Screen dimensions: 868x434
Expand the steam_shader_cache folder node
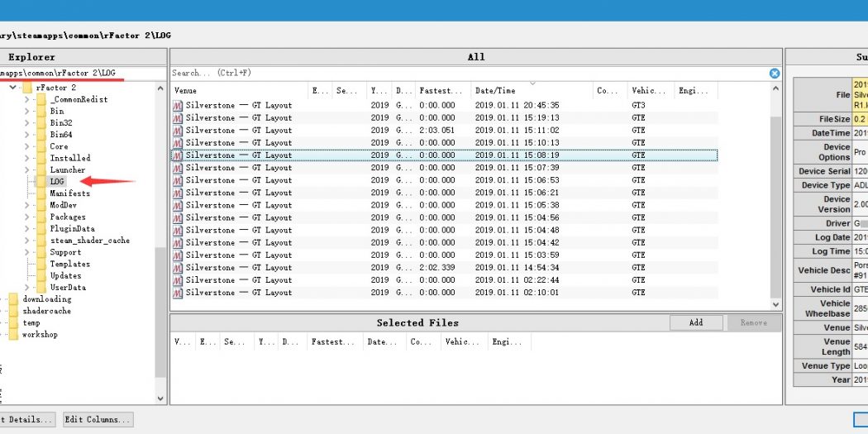point(26,241)
